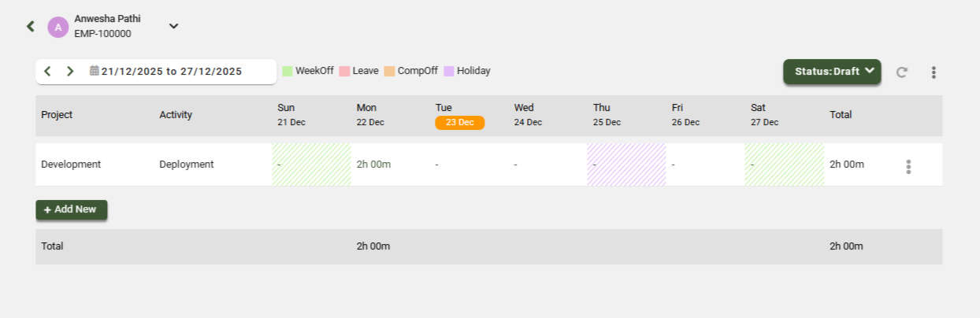This screenshot has height=318, width=980.
Task: Click the Tuesday cell for Deployment
Action: point(469,165)
